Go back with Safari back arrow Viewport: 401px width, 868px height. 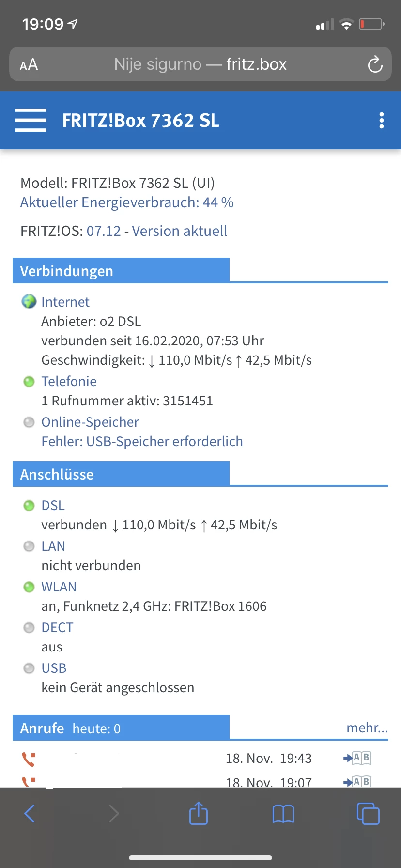tap(30, 813)
